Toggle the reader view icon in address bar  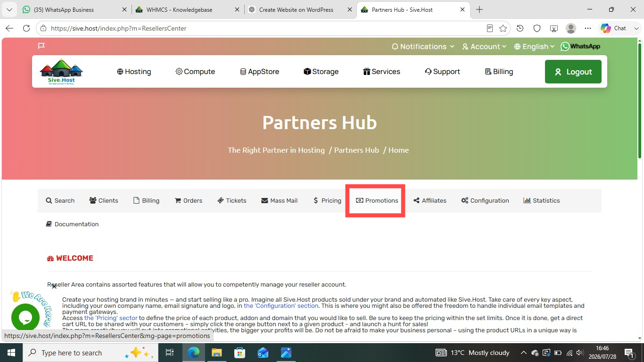pos(490,28)
